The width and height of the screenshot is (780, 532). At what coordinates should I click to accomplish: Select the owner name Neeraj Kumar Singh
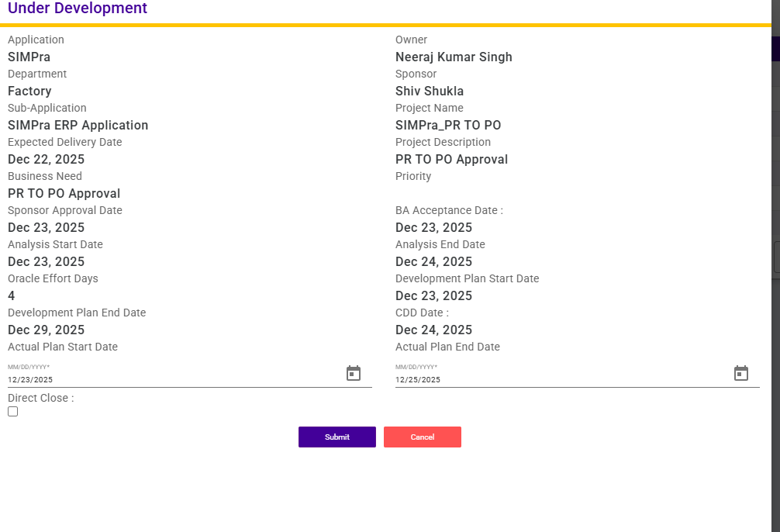[x=454, y=57]
